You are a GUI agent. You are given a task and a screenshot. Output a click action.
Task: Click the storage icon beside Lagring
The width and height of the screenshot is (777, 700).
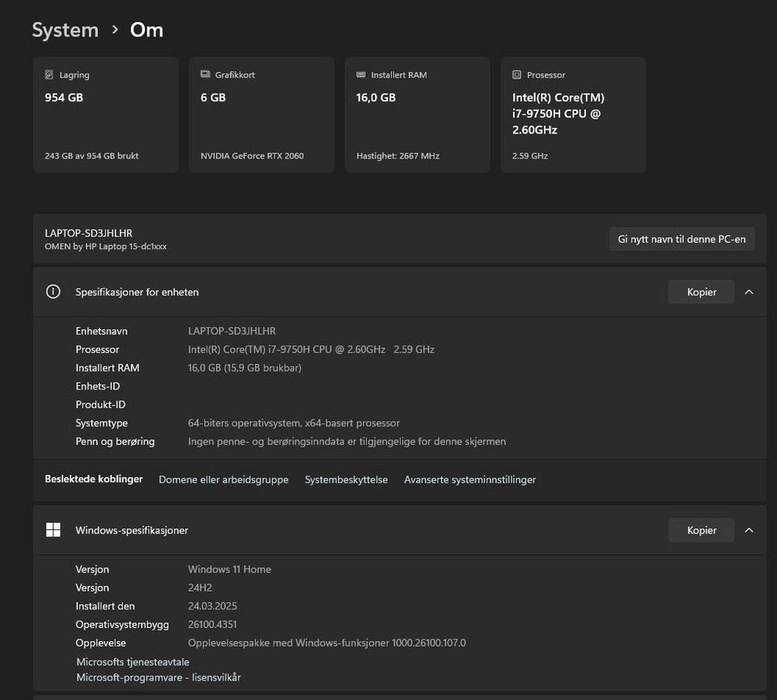[x=49, y=75]
